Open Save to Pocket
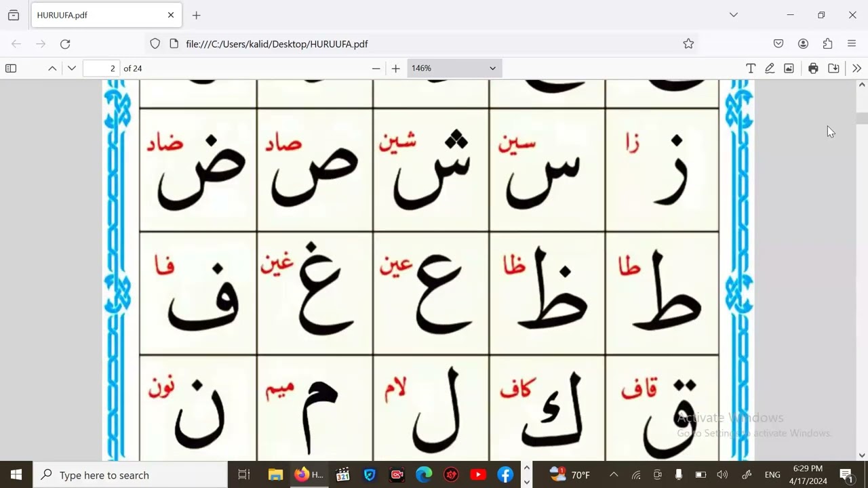Image resolution: width=868 pixels, height=488 pixels. pyautogui.click(x=778, y=44)
